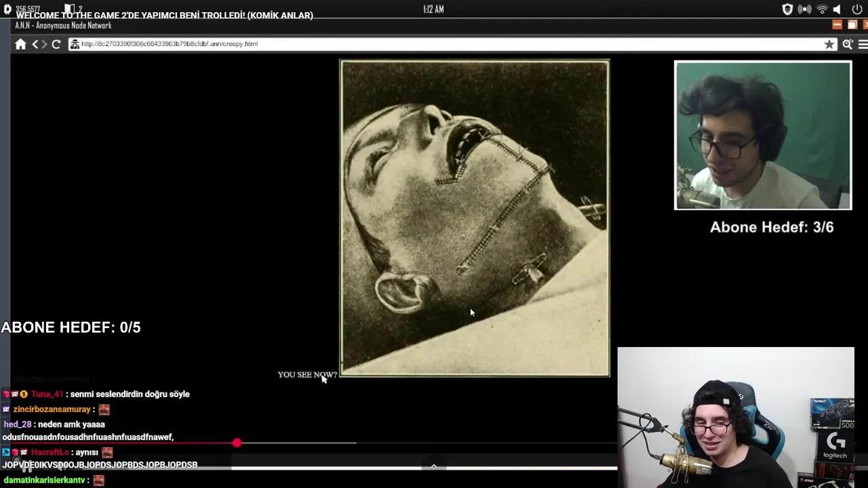This screenshot has height=488, width=868.
Task: Click chat username zincirbozansamuray
Action: [52, 409]
